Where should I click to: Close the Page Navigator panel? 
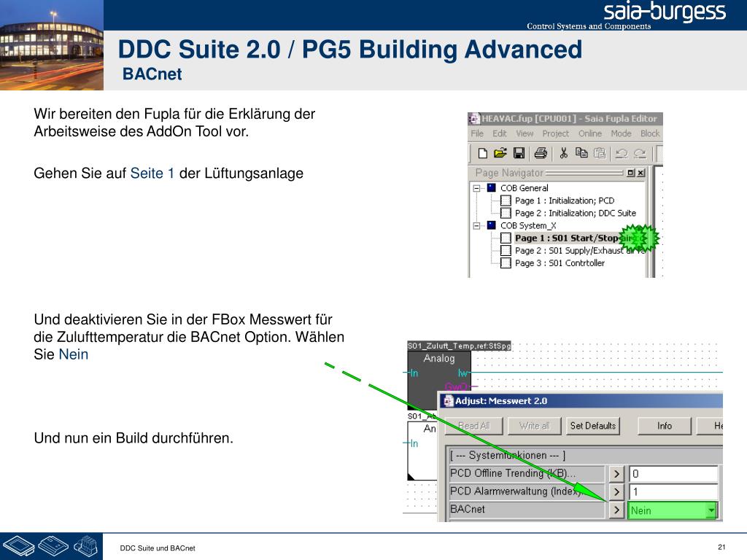click(640, 173)
